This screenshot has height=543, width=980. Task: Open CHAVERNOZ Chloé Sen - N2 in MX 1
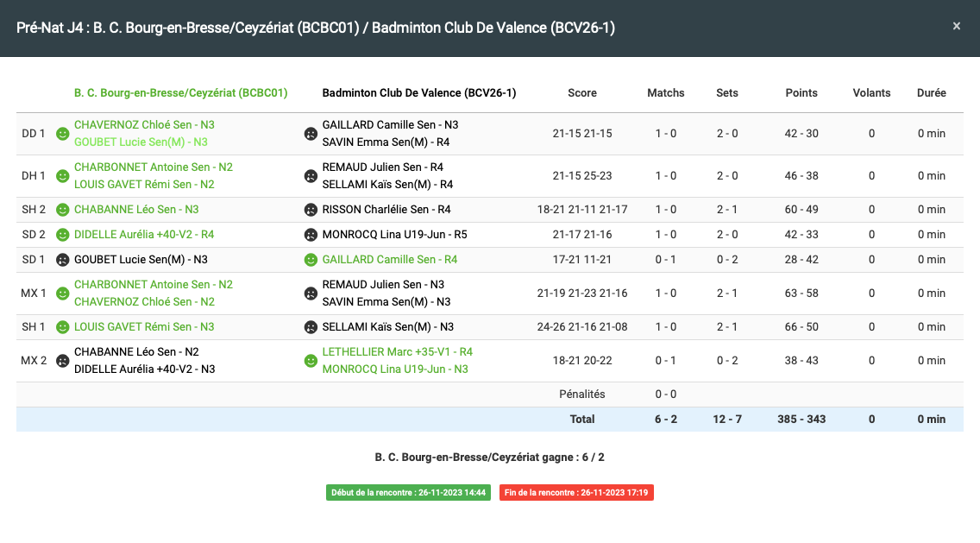(144, 301)
